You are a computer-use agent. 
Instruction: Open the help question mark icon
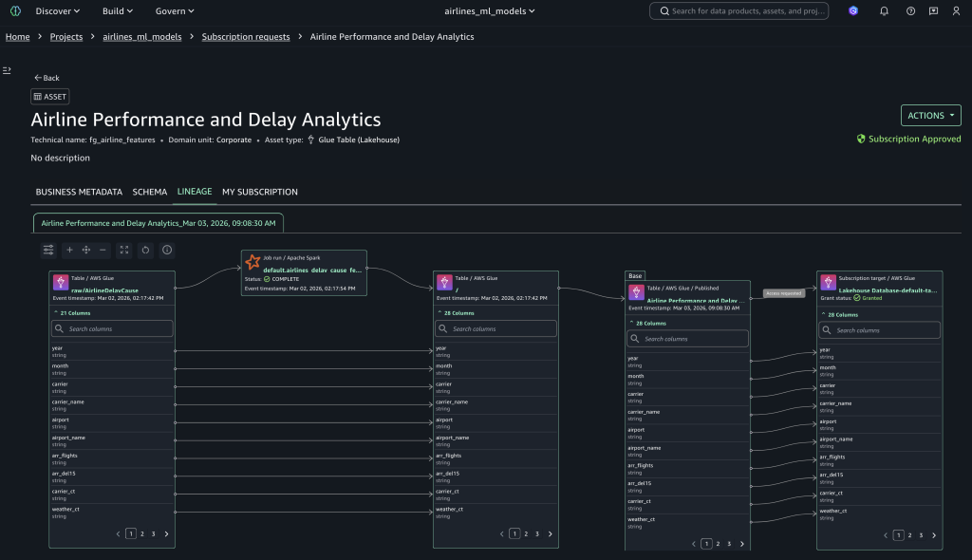click(910, 11)
